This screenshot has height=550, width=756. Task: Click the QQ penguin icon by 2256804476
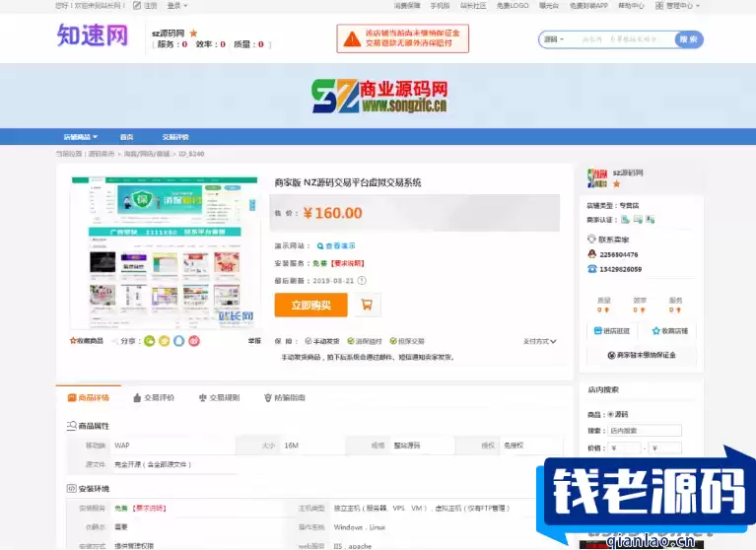coord(592,254)
